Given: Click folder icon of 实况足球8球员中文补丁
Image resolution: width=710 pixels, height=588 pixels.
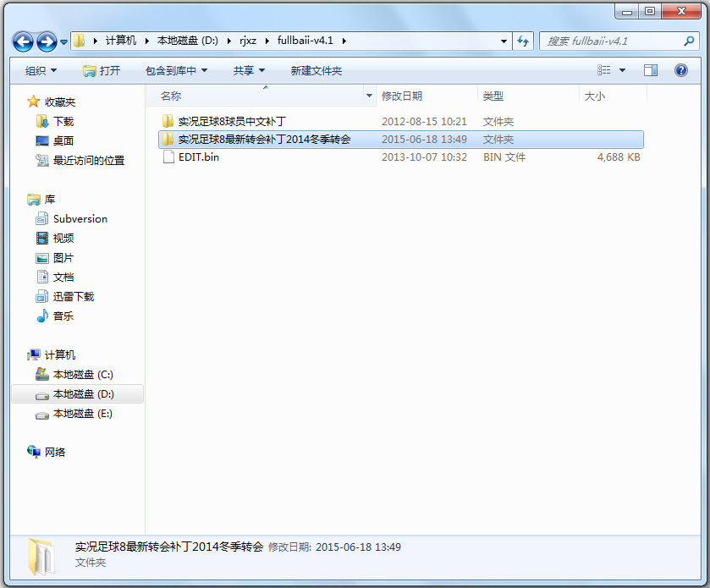Looking at the screenshot, I should point(168,121).
